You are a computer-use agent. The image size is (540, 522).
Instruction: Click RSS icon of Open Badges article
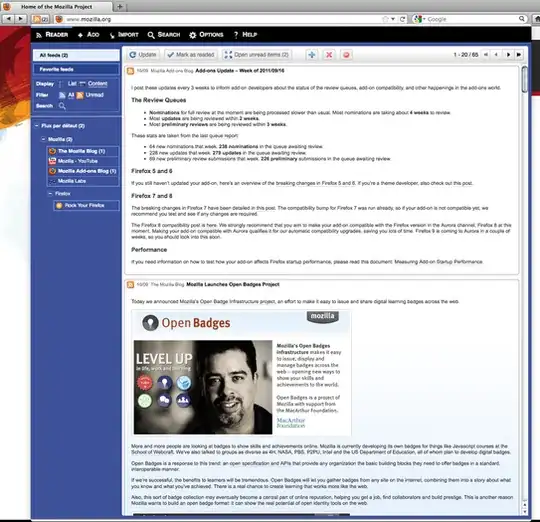130,284
